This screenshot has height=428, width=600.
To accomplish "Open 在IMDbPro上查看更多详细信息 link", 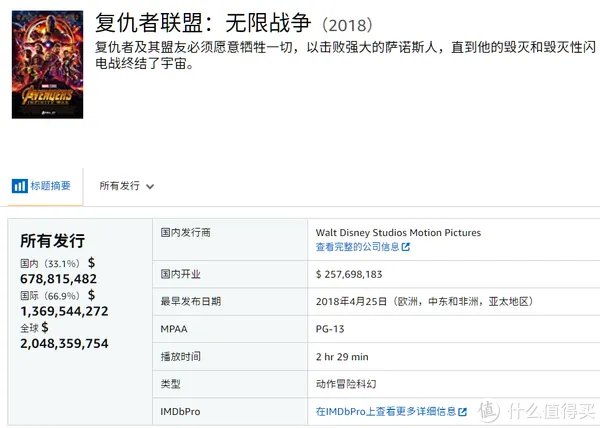I will 391,412.
